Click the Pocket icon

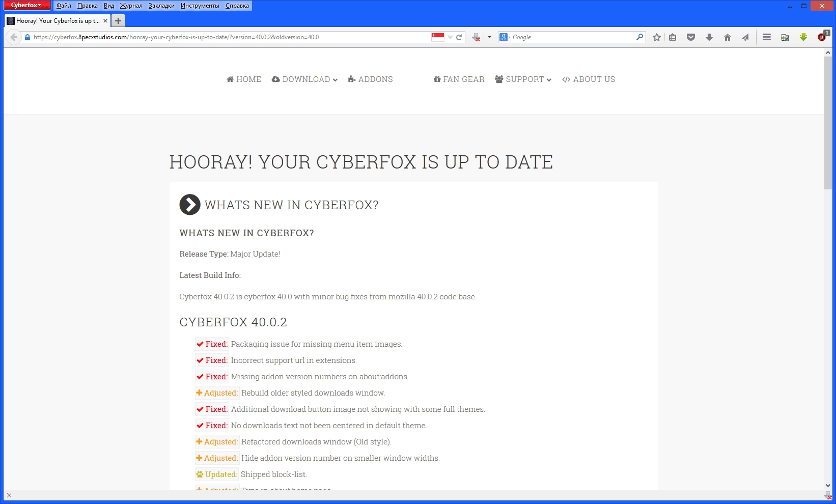click(691, 37)
